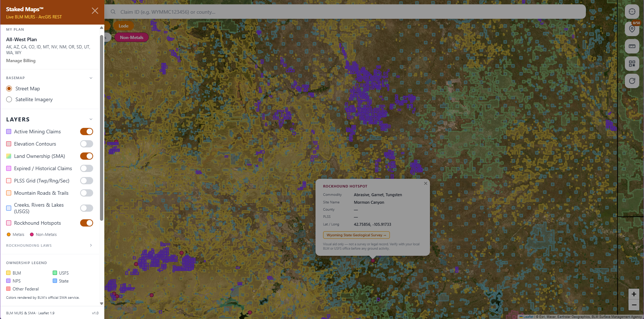The width and height of the screenshot is (644, 319).
Task: Click the magnifier icon in the search bar
Action: coord(113,12)
